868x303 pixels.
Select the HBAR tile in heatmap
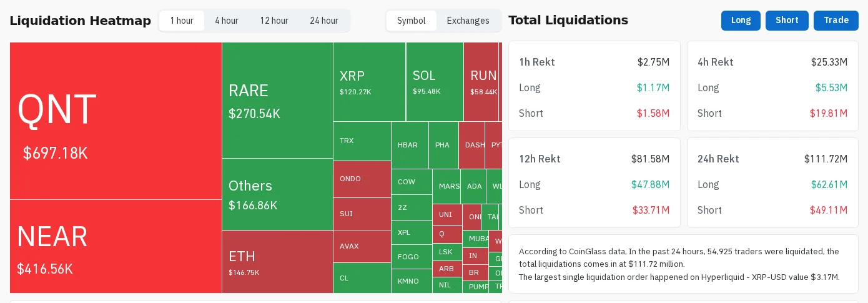pyautogui.click(x=410, y=145)
